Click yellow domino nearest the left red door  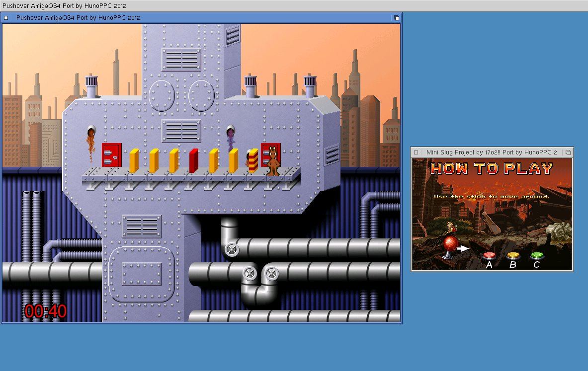(x=134, y=161)
